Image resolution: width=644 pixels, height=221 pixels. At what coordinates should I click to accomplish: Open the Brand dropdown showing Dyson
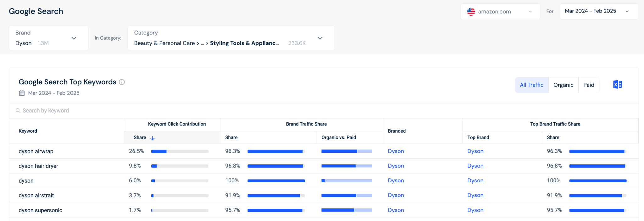pyautogui.click(x=49, y=38)
